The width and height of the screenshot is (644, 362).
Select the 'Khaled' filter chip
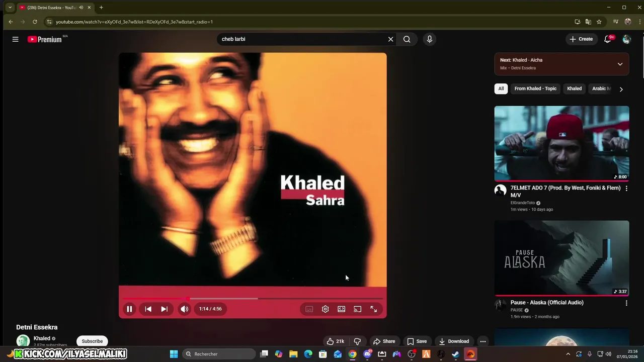(x=574, y=88)
